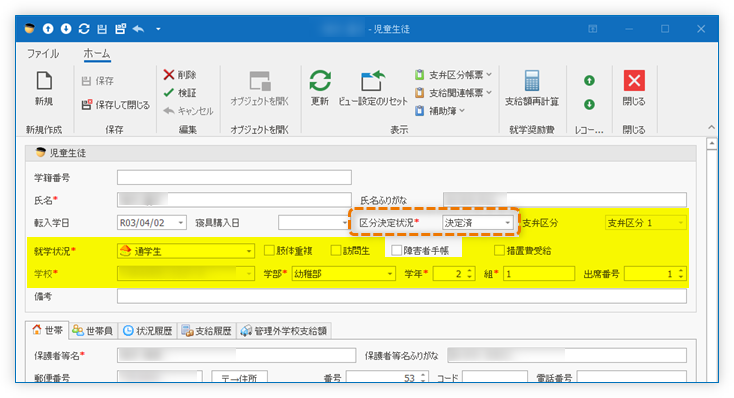Click the 組 input field
This screenshot has width=734, height=398.
click(539, 274)
